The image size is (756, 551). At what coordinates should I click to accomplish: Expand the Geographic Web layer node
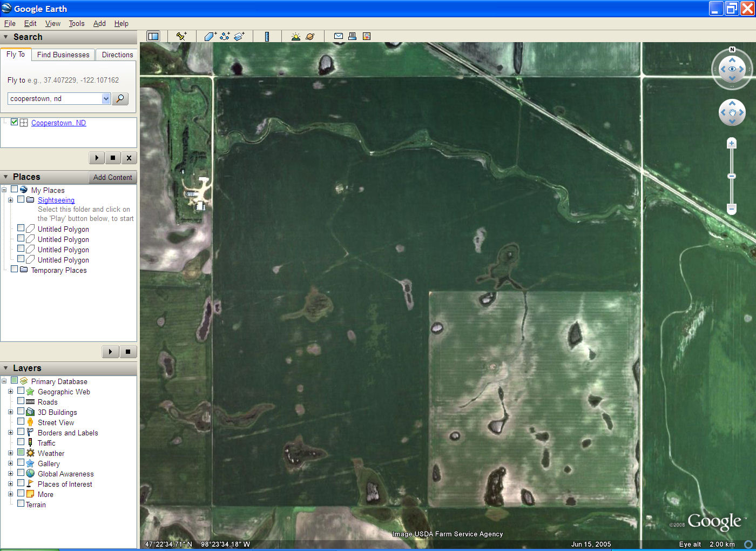(10, 392)
